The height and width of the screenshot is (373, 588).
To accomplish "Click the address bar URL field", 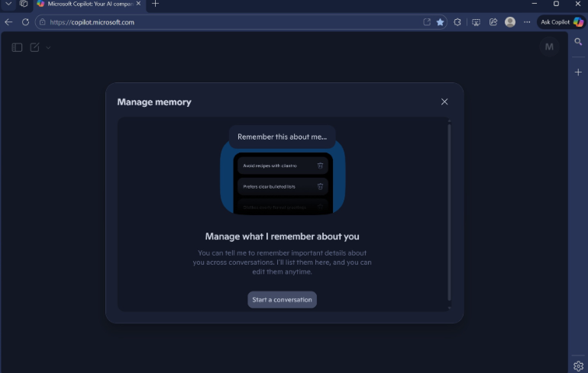I will pyautogui.click(x=229, y=22).
